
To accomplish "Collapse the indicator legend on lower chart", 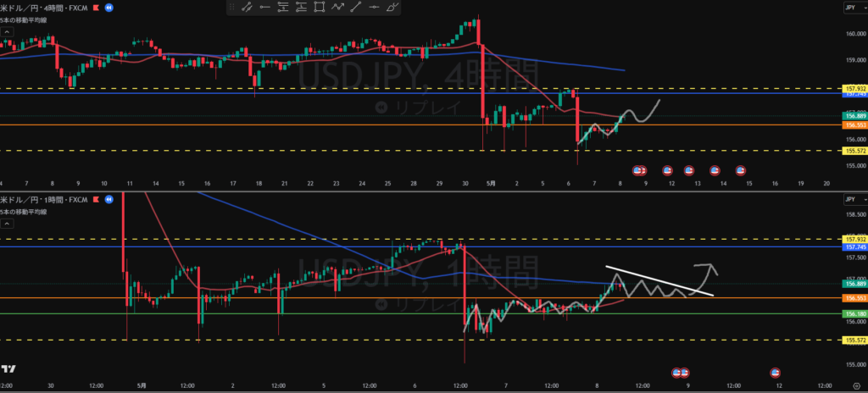I will click(x=7, y=224).
